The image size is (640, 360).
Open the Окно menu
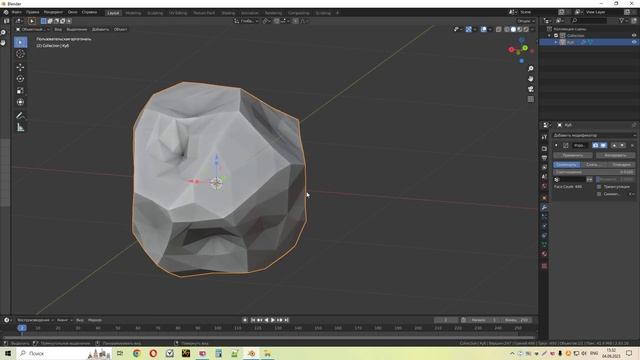tap(72, 12)
